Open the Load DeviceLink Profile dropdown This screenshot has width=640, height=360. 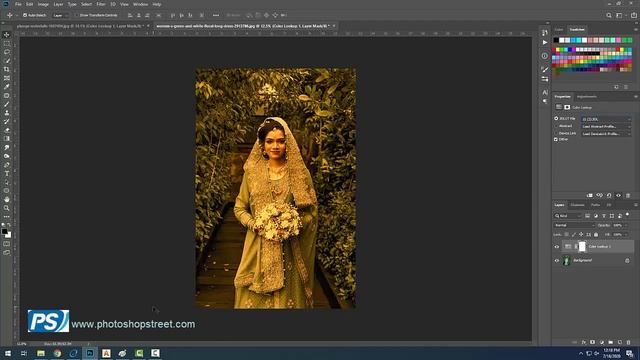(606, 133)
